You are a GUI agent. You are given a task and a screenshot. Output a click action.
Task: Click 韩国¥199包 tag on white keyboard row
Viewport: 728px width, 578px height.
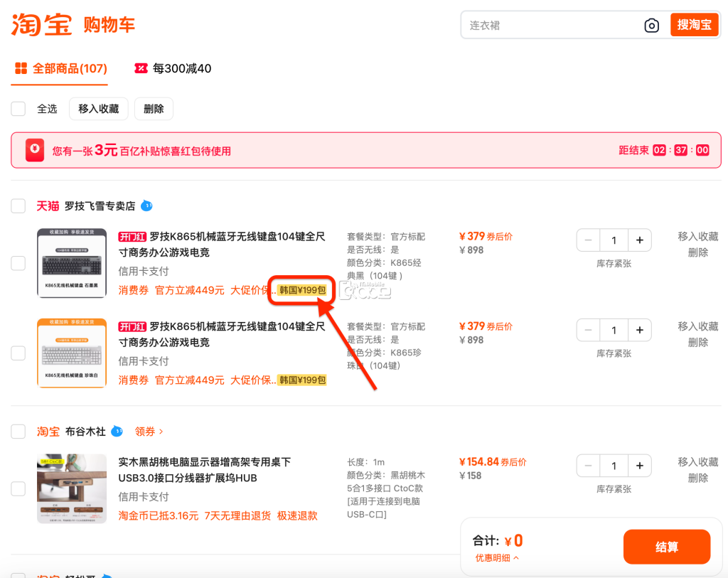[302, 380]
